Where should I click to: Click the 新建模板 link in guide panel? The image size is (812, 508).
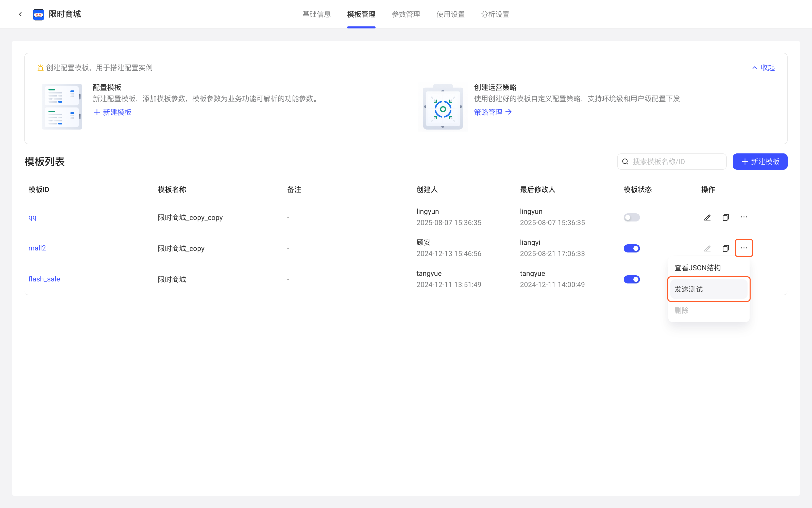tap(112, 112)
